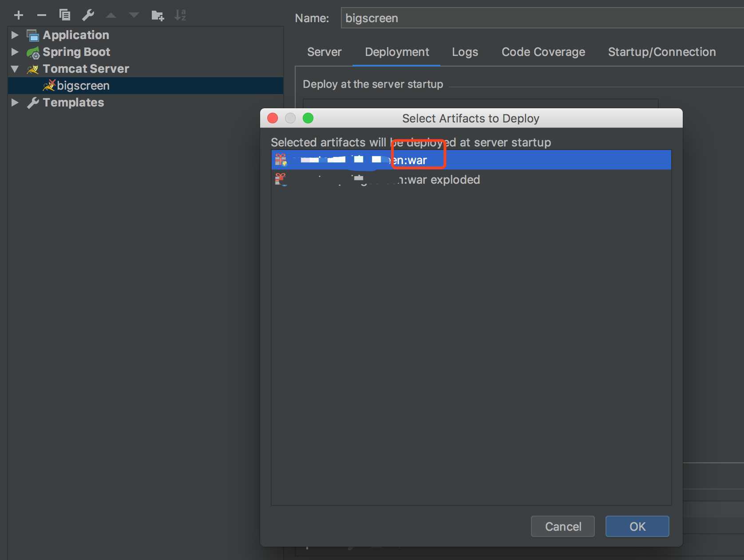Expand the Spring Boot node

pyautogui.click(x=15, y=52)
